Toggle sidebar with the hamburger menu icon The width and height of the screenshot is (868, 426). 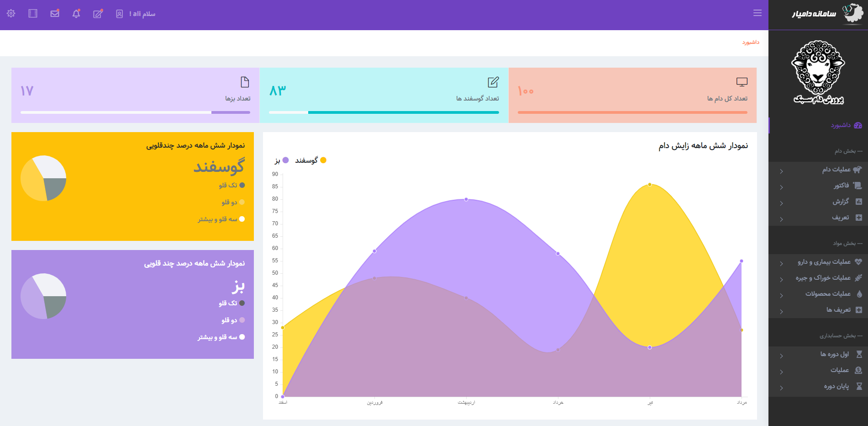click(757, 13)
